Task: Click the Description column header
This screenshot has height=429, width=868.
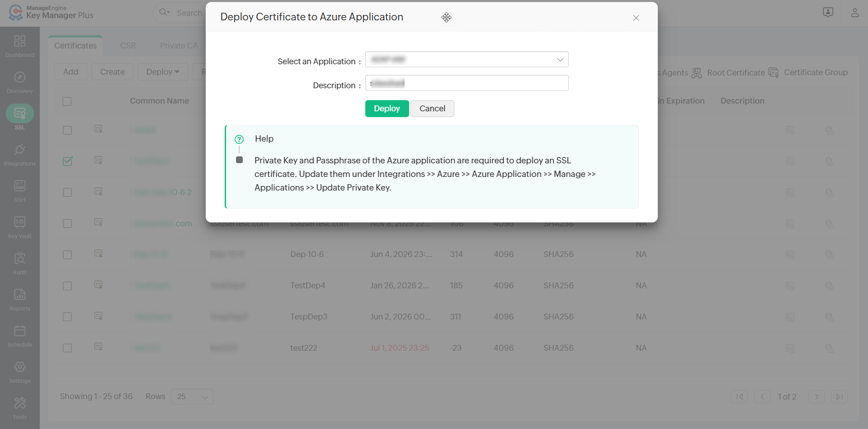Action: tap(742, 101)
